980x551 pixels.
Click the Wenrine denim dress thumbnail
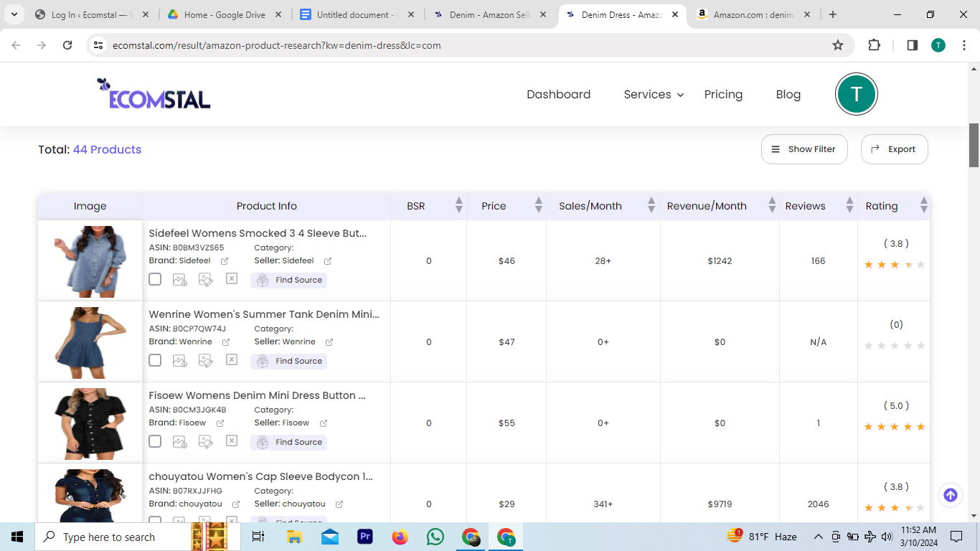(90, 342)
